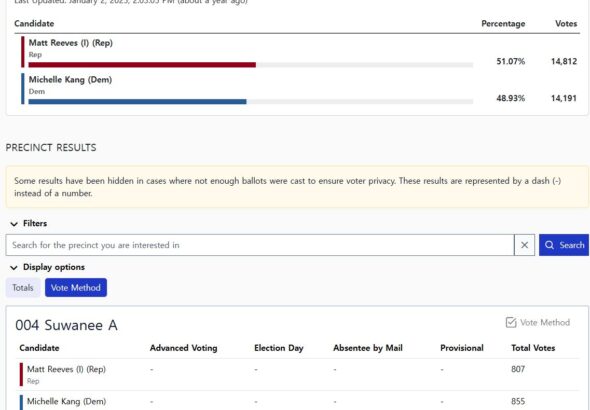Click Michelle Kang blue percentage bar
590x410 pixels.
pyautogui.click(x=137, y=102)
